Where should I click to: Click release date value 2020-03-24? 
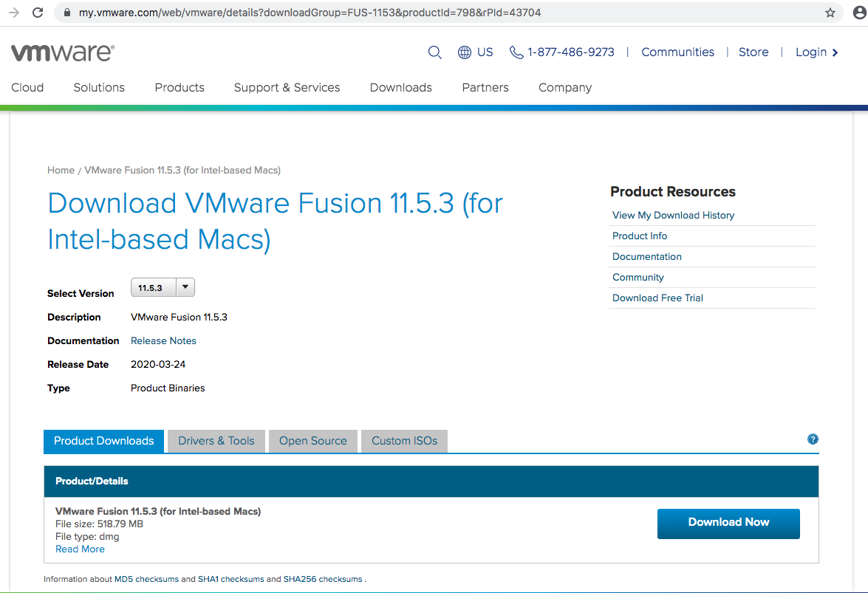click(x=158, y=365)
